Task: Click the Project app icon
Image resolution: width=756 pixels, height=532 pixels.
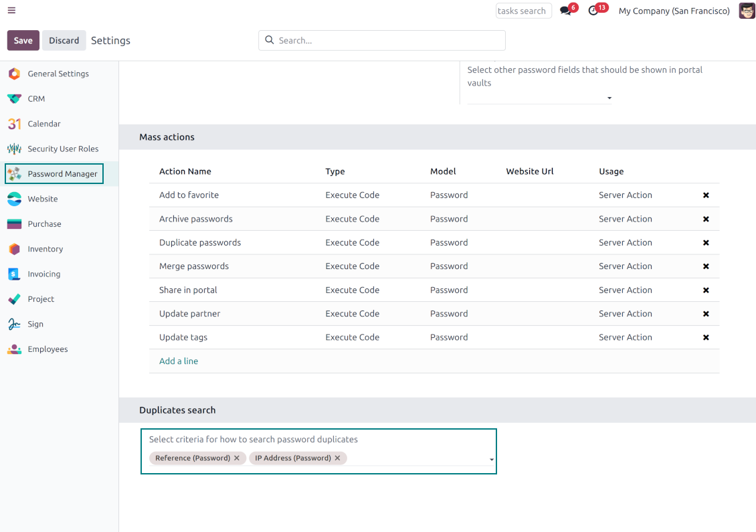Action: pyautogui.click(x=15, y=299)
